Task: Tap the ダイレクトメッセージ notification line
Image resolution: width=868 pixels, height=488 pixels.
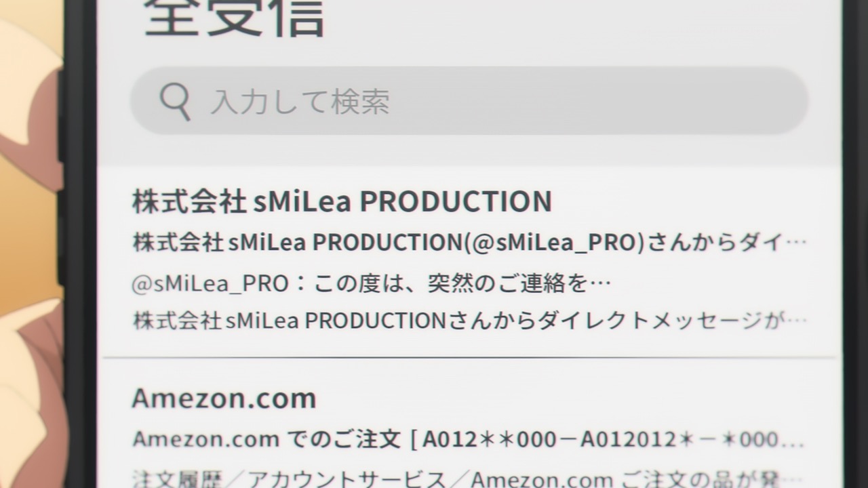Action: pyautogui.click(x=469, y=320)
